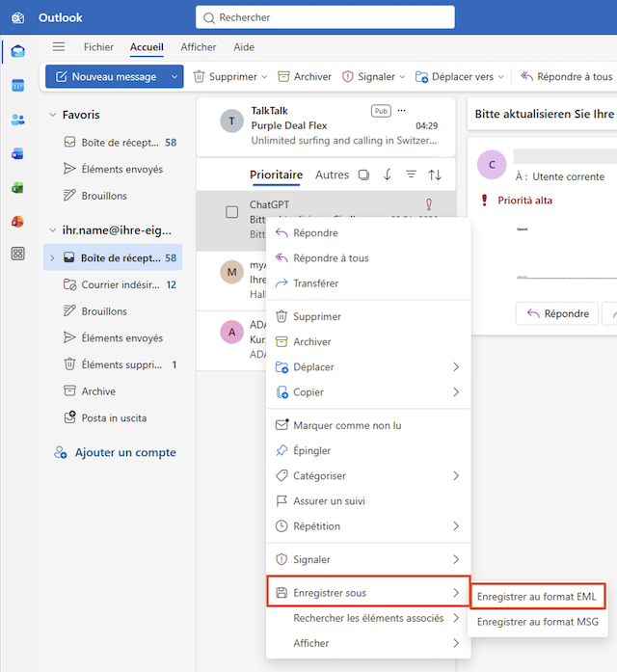Choose Marquer comme non lu
The height and width of the screenshot is (672, 617).
(368, 425)
